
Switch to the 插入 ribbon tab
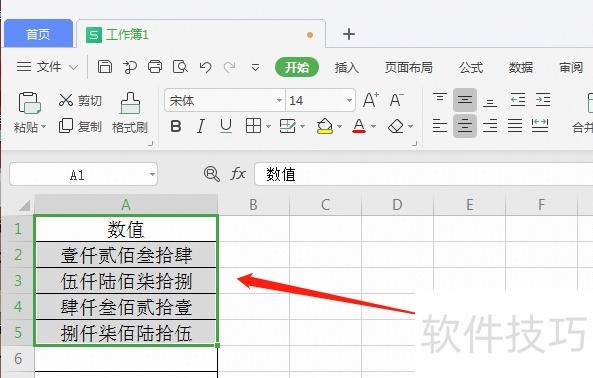[x=346, y=68]
